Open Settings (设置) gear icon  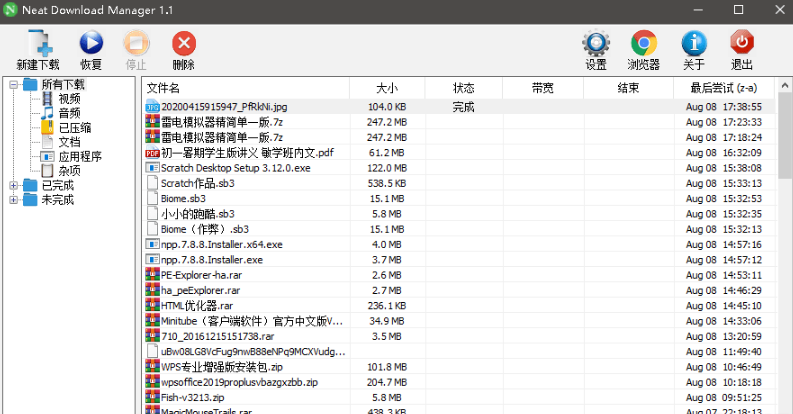(x=596, y=44)
